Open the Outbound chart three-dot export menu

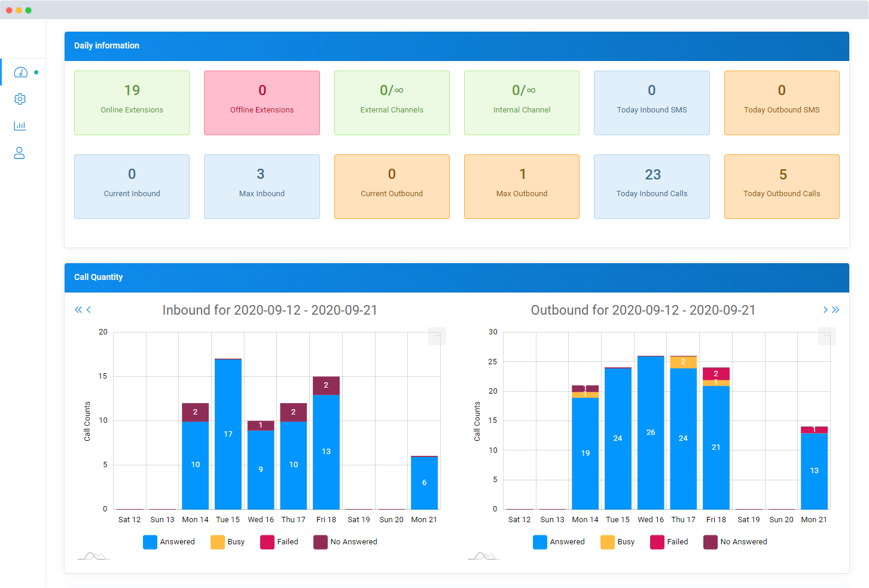pyautogui.click(x=827, y=336)
